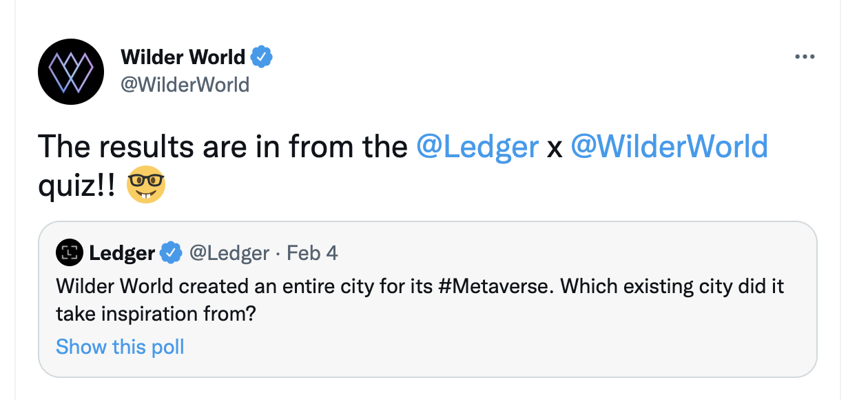Click the Show this poll link
The width and height of the screenshot is (868, 400).
pos(120,346)
